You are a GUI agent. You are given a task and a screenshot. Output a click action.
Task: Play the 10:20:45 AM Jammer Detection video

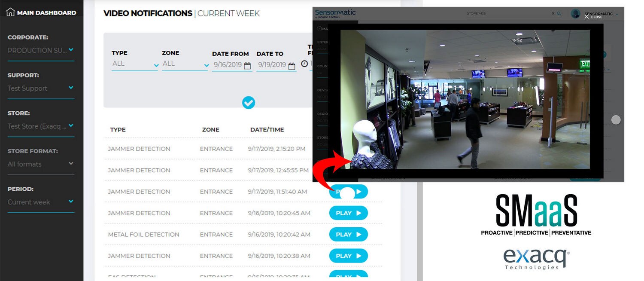pos(348,213)
